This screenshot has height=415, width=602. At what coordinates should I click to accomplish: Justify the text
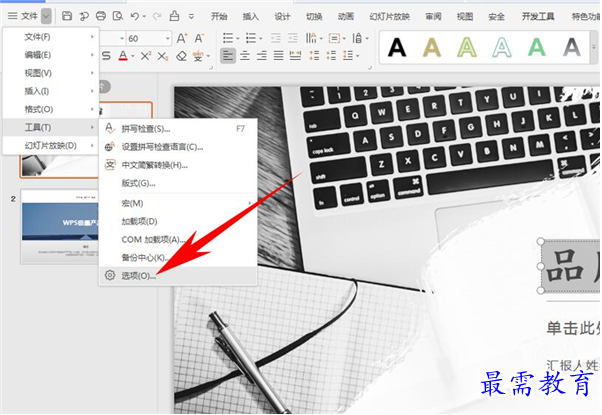(278, 56)
